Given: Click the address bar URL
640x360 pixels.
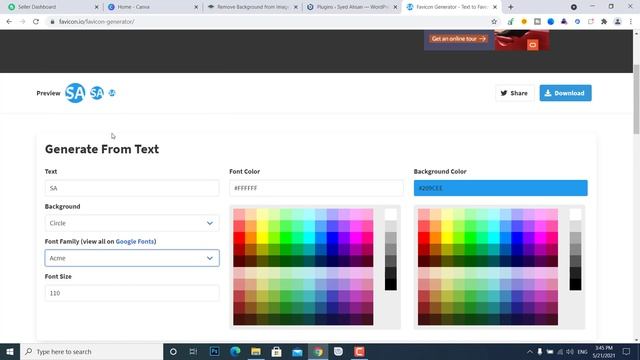Looking at the screenshot, I should pyautogui.click(x=96, y=22).
